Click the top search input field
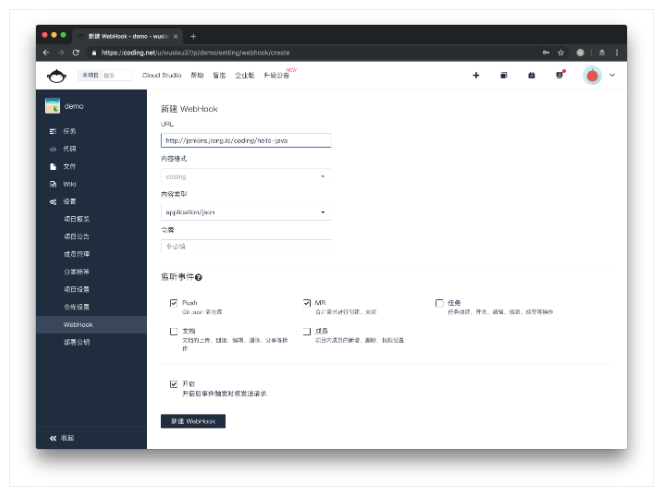This screenshot has height=498, width=659. (117, 75)
